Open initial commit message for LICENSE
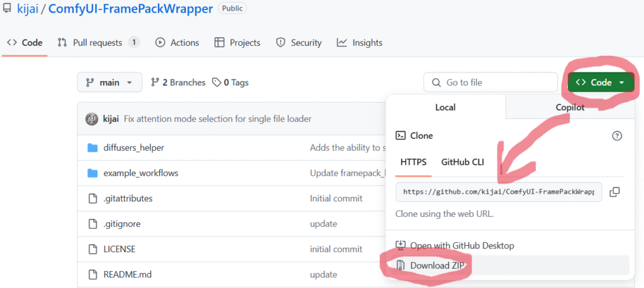Screen dimensions: 644x288 point(336,249)
